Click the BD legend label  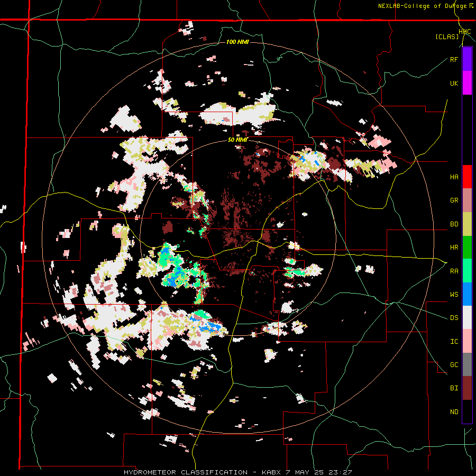tap(454, 224)
